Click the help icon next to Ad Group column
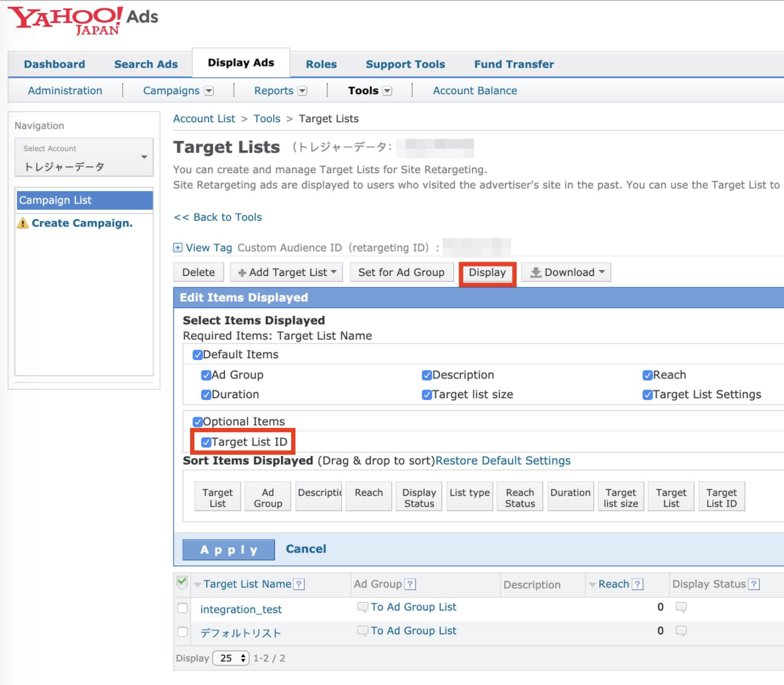 coord(410,584)
